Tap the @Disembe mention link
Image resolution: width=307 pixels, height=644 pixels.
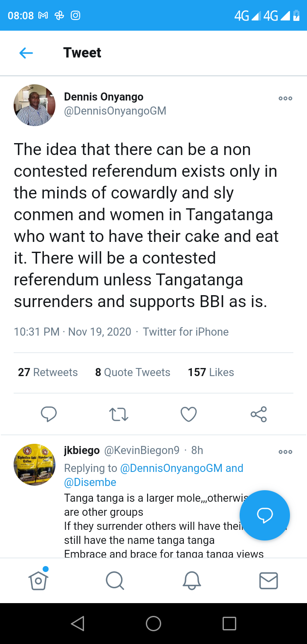(90, 482)
